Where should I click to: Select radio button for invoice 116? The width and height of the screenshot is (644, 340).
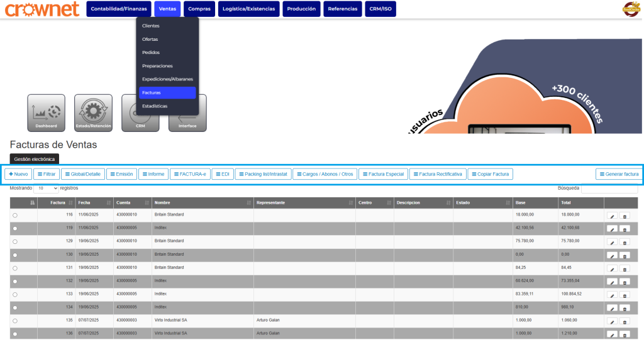coord(15,216)
